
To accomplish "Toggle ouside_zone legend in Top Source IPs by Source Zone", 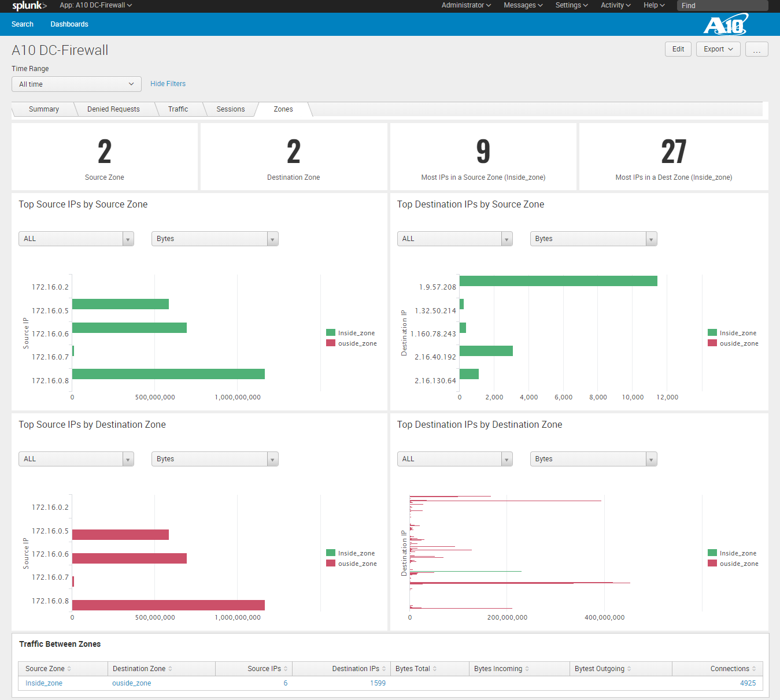I will click(x=352, y=343).
